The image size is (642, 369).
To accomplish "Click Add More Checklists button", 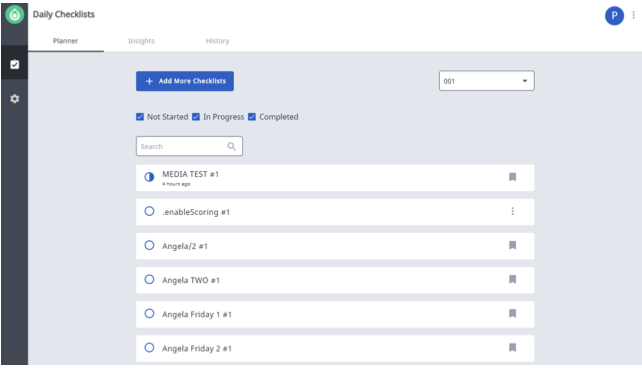I will tap(185, 81).
